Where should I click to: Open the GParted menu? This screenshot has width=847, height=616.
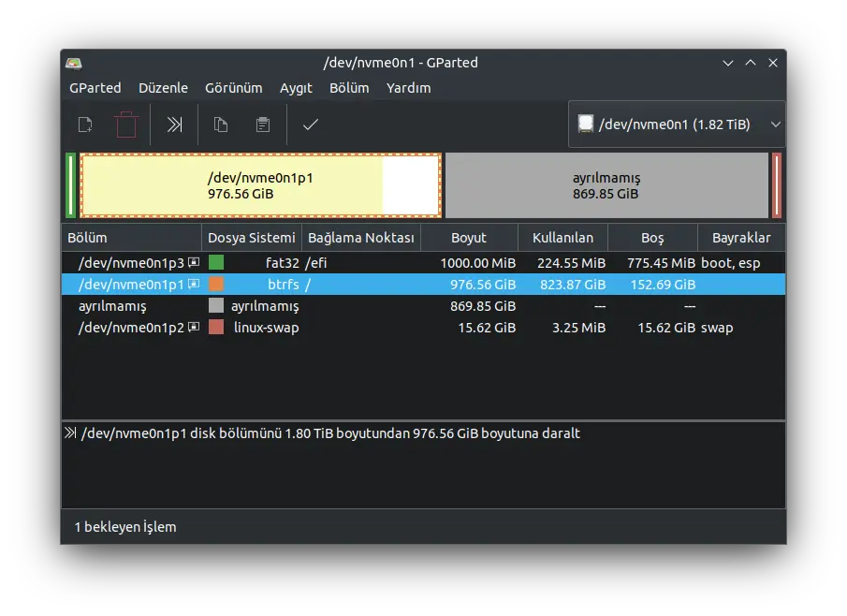[95, 88]
